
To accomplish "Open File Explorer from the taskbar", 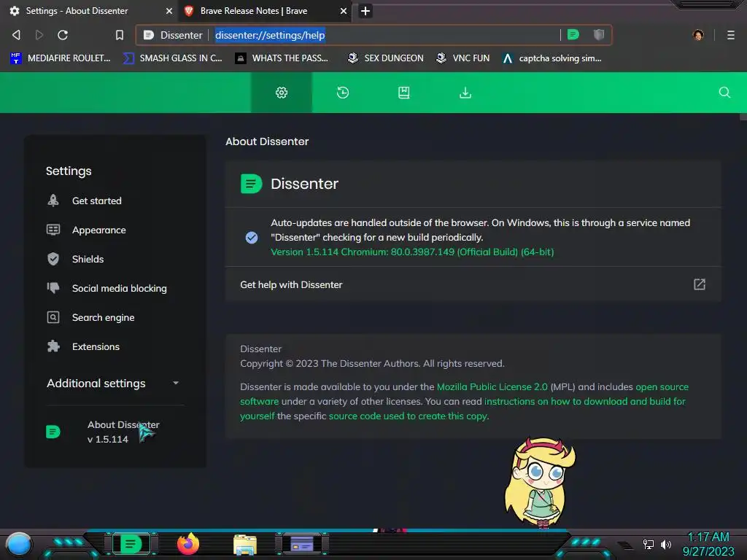I will [x=245, y=545].
